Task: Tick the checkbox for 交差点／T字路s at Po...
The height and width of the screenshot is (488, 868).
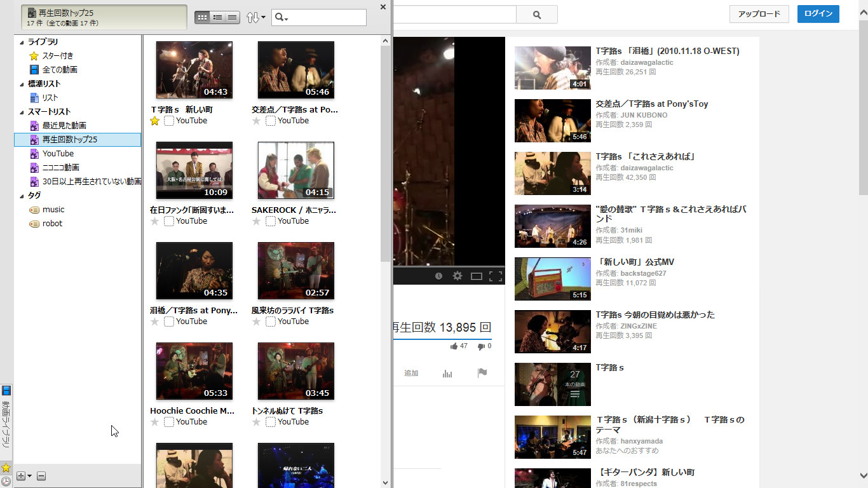Action: [271, 121]
